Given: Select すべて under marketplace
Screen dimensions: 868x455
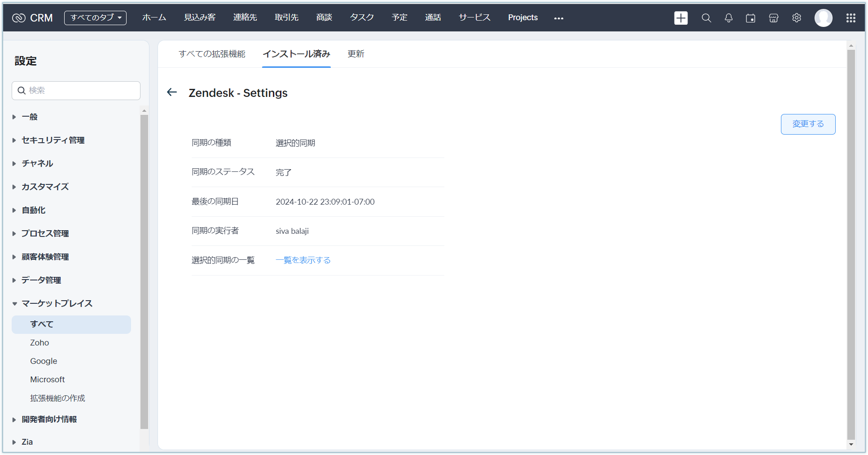Looking at the screenshot, I should 71,324.
